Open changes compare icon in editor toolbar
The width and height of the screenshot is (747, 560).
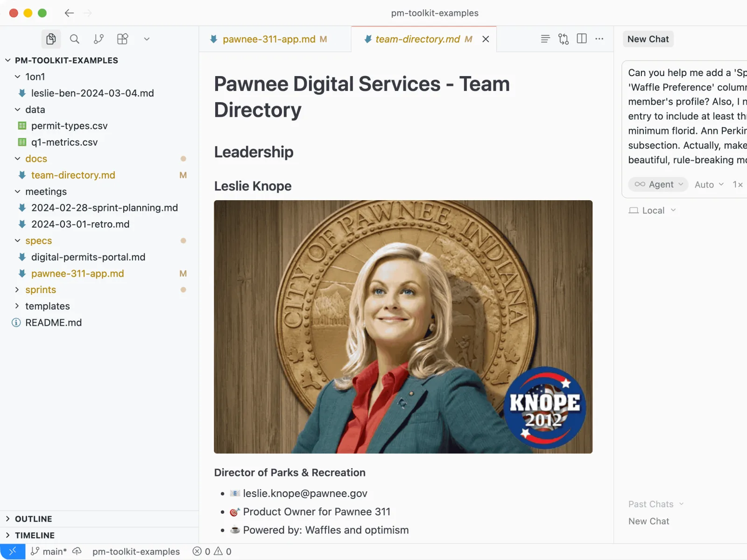point(564,39)
